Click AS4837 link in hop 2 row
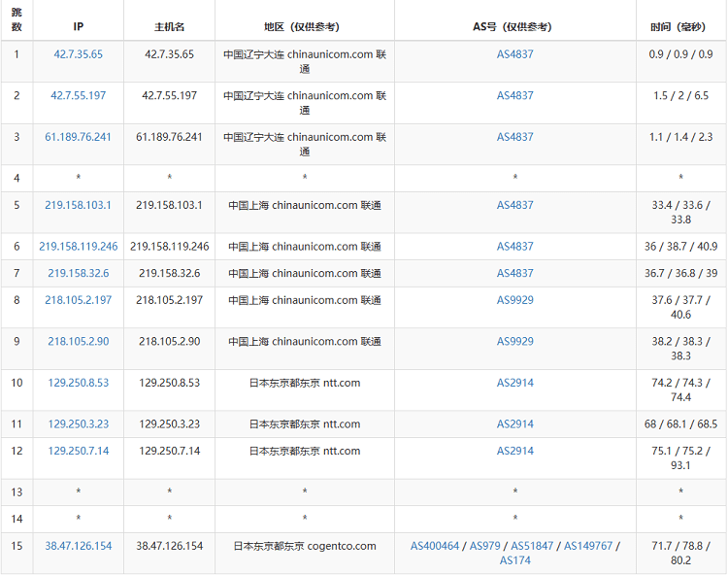This screenshot has width=728, height=575. [514, 96]
